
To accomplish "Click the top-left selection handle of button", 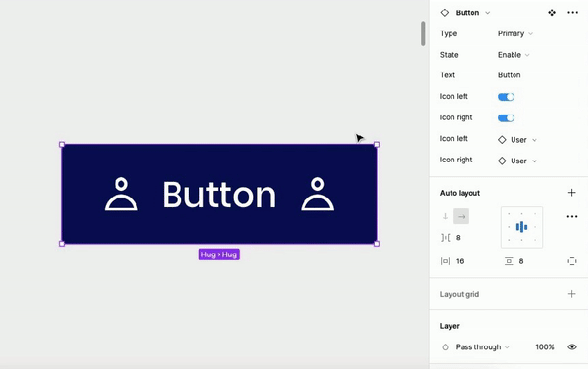I will point(62,145).
